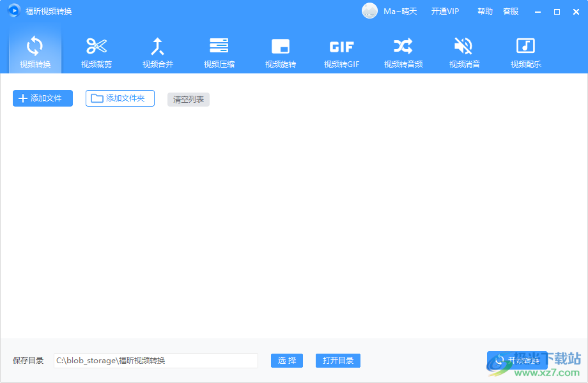Open the 视频配乐 music note tool
The height and width of the screenshot is (383, 588).
tap(526, 52)
